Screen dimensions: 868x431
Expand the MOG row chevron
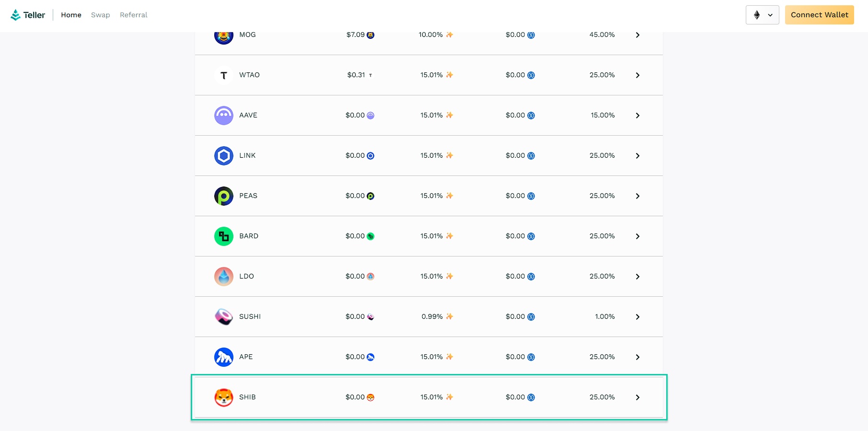point(637,35)
